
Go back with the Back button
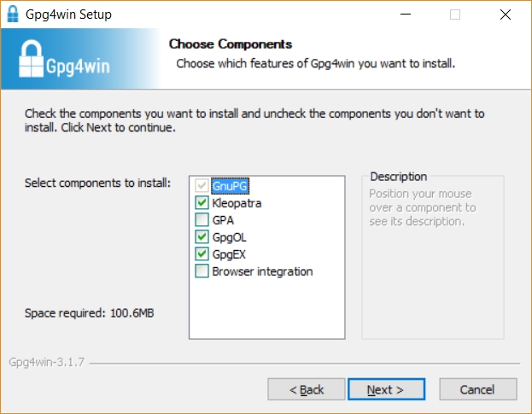[307, 389]
